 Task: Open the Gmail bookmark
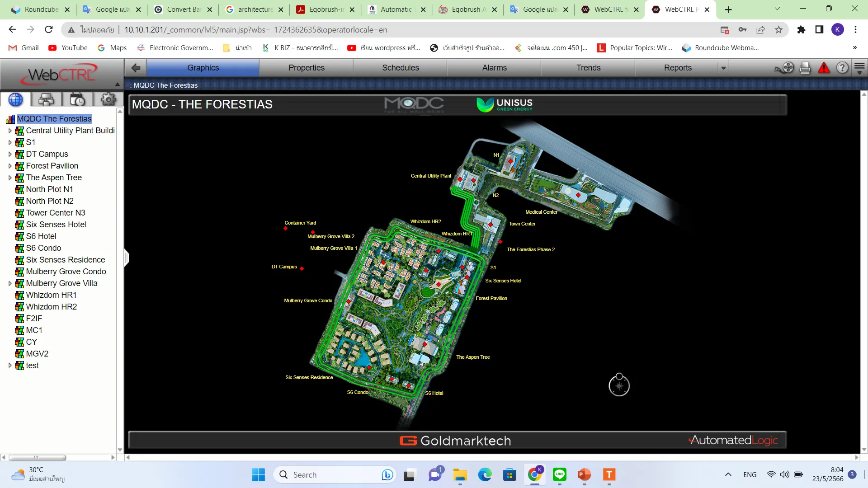(x=24, y=48)
